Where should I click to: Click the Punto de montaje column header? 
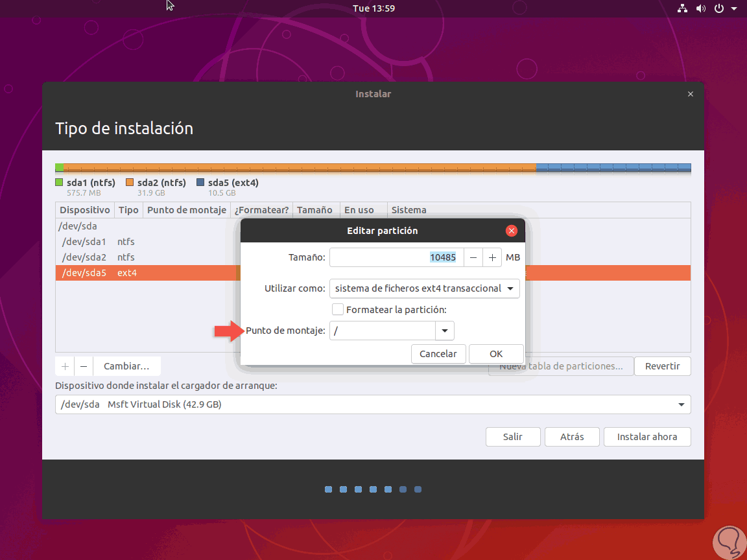[187, 210]
